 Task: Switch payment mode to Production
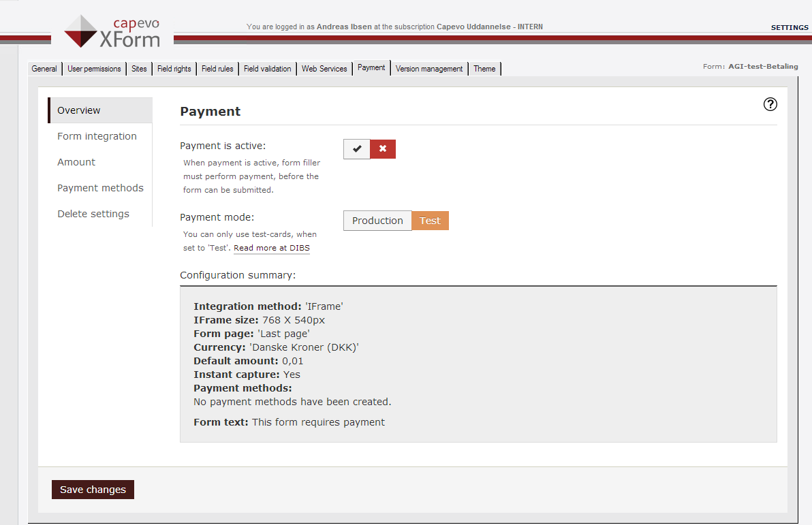tap(377, 221)
